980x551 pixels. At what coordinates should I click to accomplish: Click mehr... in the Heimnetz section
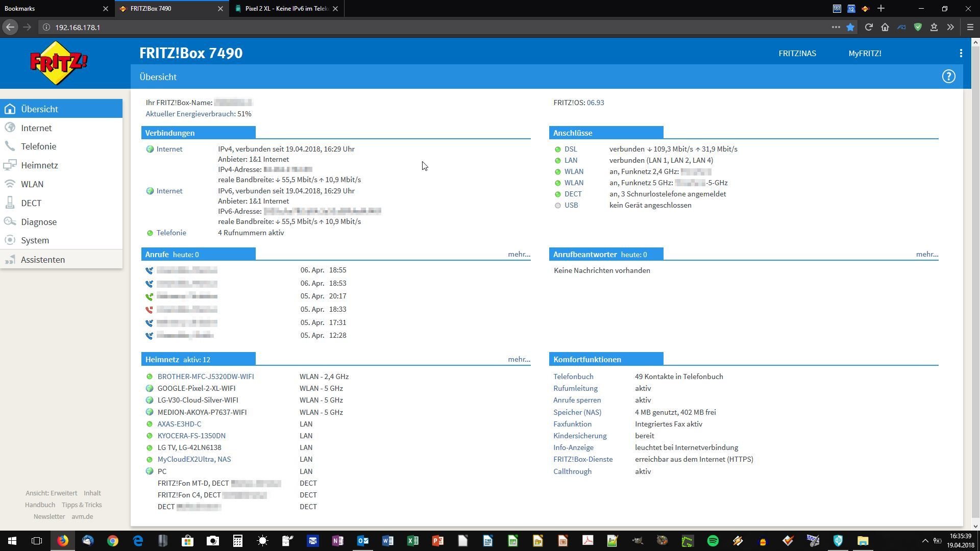point(519,359)
